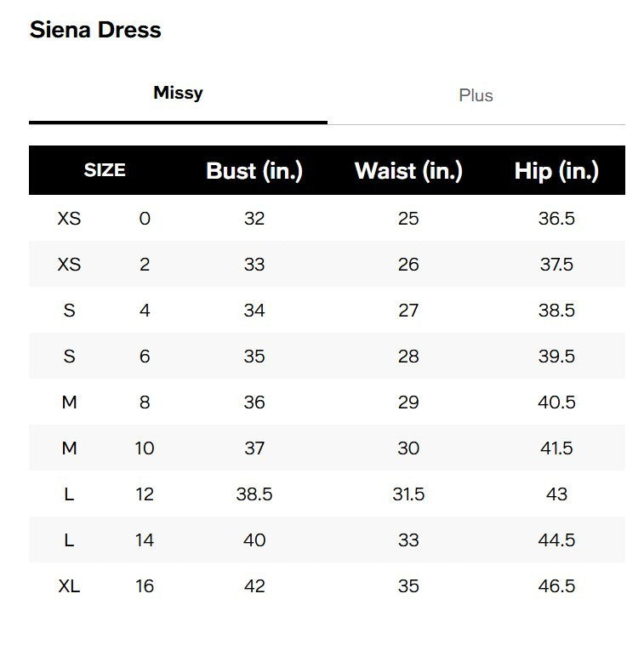644x645 pixels.
Task: Switch to the Plus size tab
Action: 476,95
